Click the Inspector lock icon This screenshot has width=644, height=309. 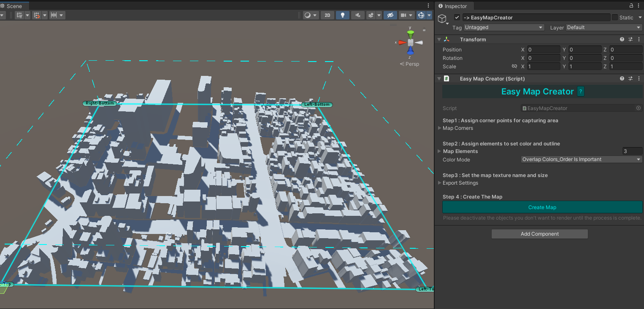click(631, 6)
